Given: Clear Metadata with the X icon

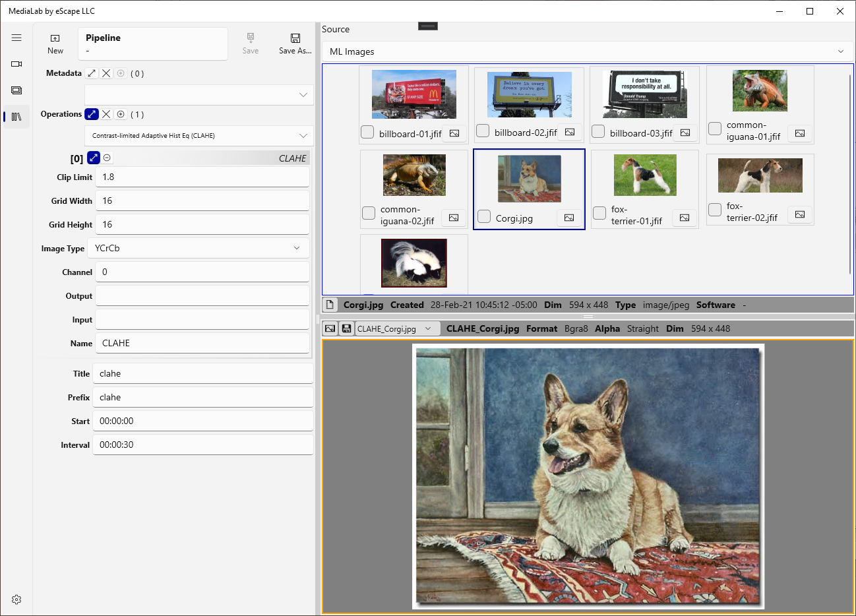Looking at the screenshot, I should [x=106, y=73].
